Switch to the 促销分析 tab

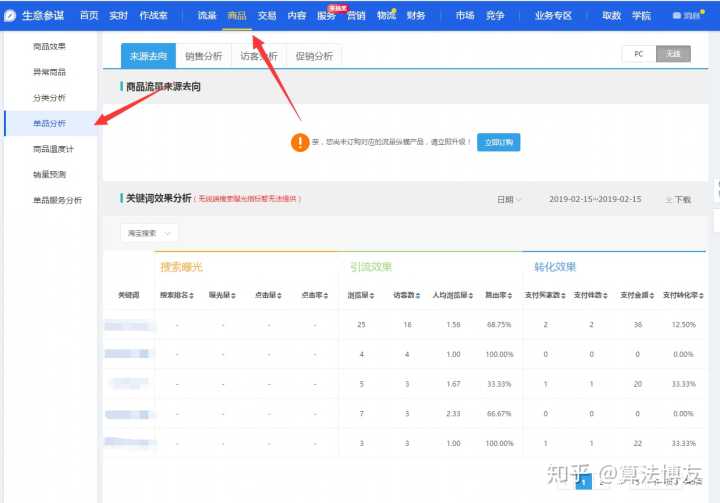tap(314, 57)
